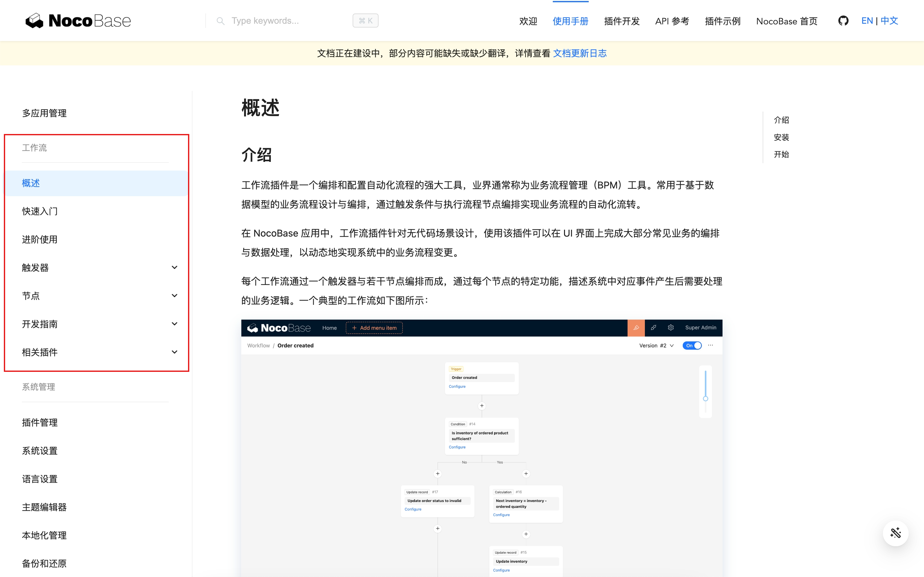
Task: Expand the 触发器 sidebar section
Action: pos(175,268)
